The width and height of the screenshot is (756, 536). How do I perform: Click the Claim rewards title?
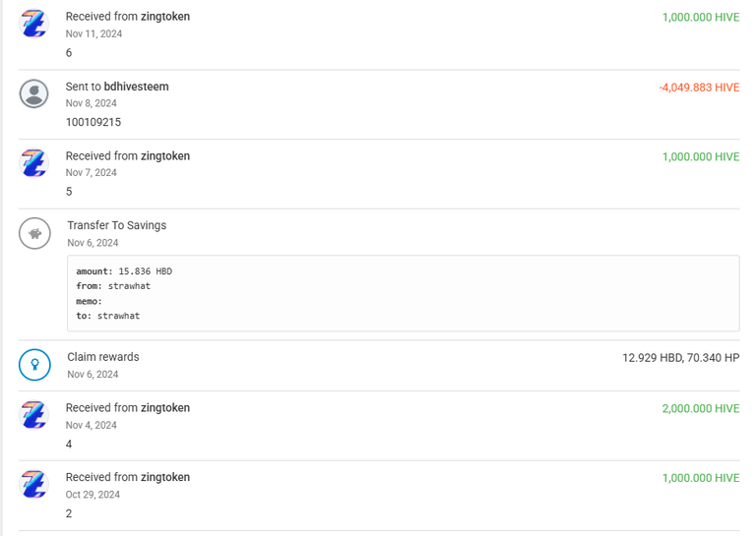tap(103, 357)
